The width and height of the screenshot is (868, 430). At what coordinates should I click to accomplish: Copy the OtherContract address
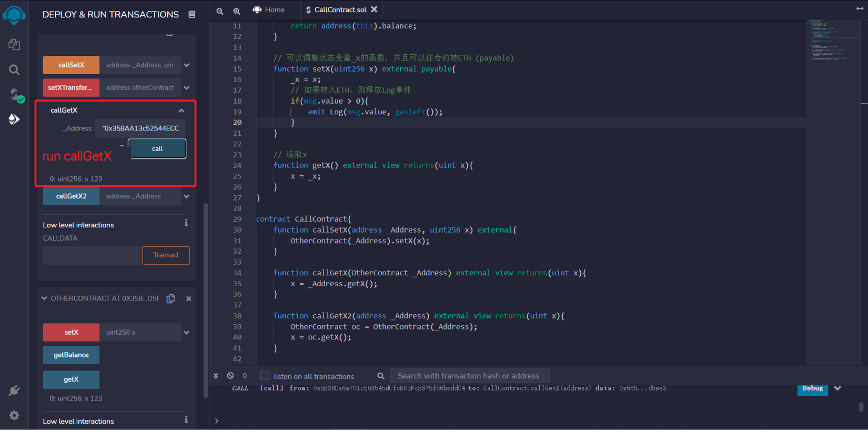(x=170, y=298)
